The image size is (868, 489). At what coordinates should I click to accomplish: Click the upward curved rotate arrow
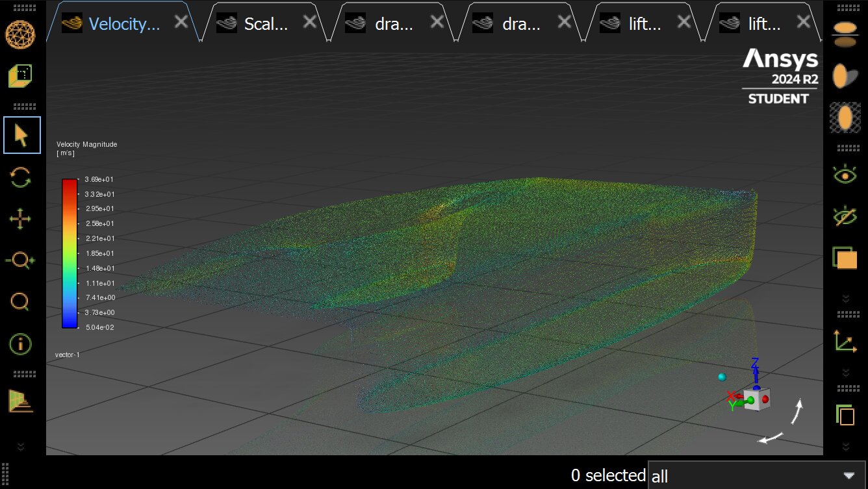(x=797, y=410)
